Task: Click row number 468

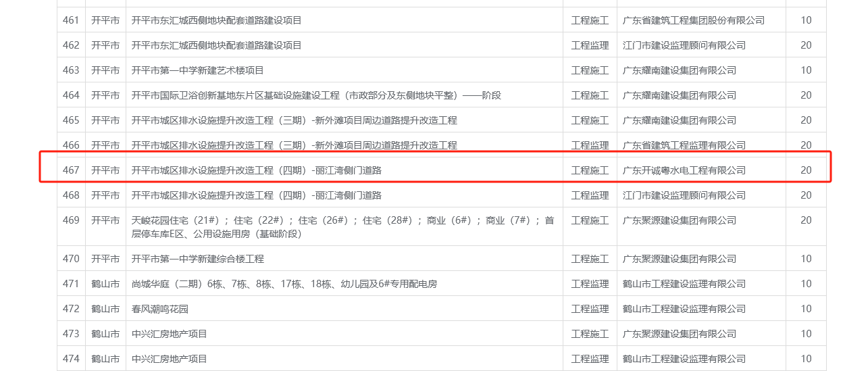Action: pyautogui.click(x=71, y=195)
